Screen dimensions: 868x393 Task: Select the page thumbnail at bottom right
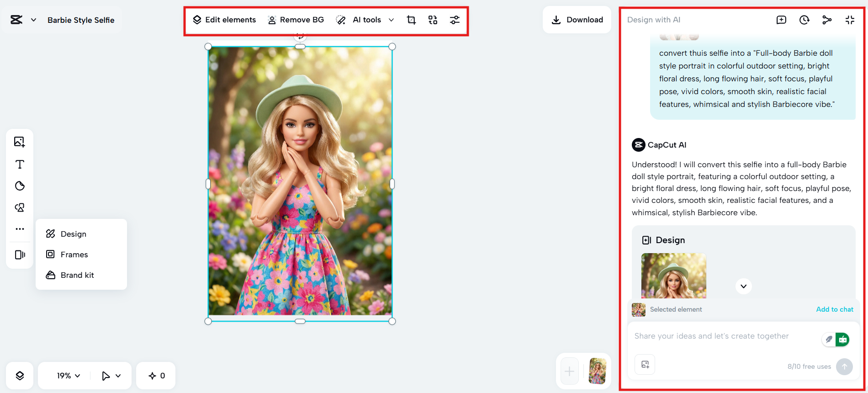point(597,371)
